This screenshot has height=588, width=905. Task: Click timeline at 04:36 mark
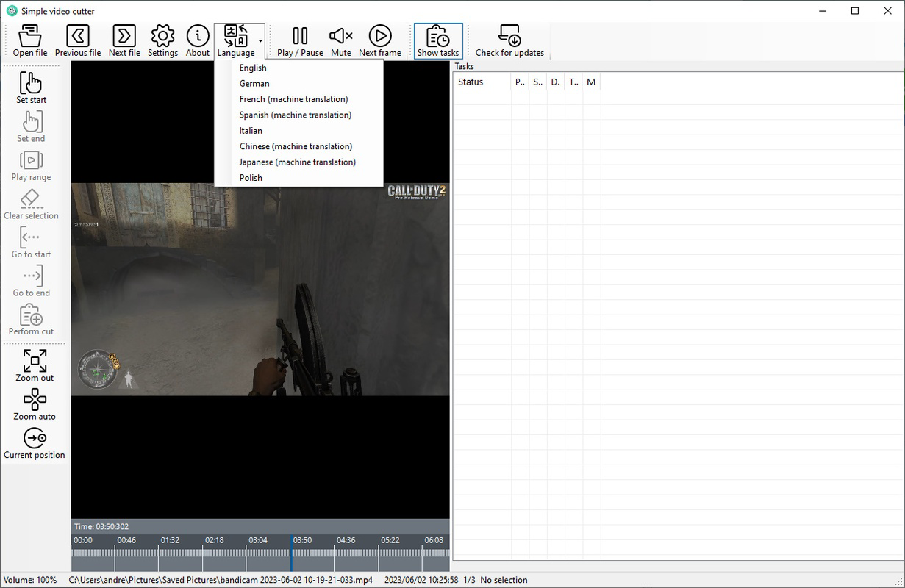click(x=346, y=540)
